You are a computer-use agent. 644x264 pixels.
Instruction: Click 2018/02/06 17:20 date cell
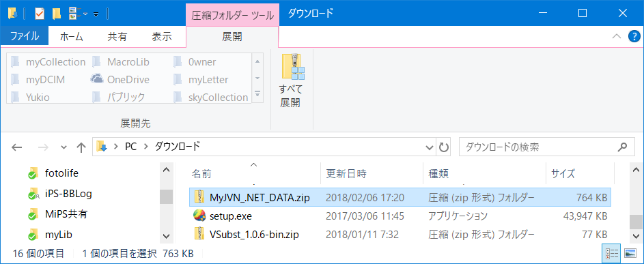365,197
